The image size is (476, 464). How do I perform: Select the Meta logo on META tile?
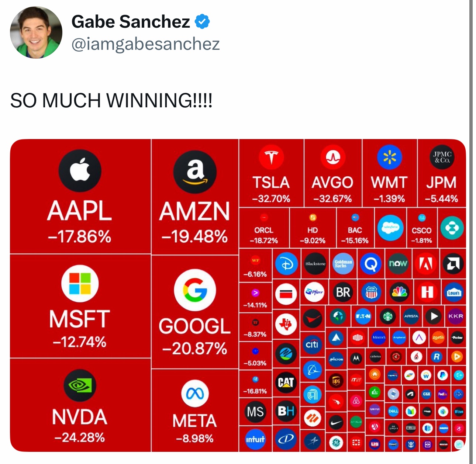(195, 394)
